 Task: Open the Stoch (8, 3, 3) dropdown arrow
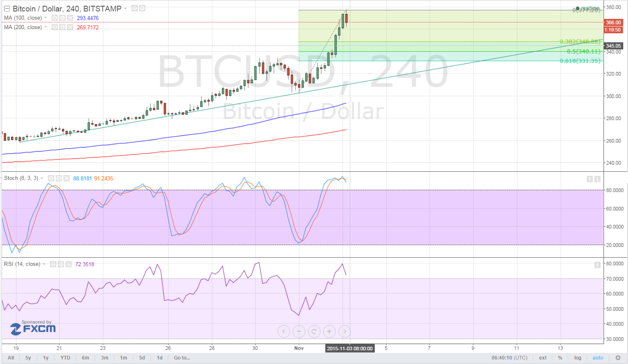pos(42,178)
